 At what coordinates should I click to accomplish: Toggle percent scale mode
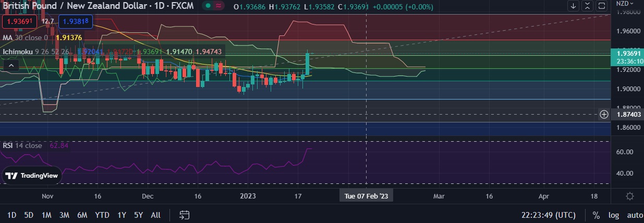pos(596,215)
